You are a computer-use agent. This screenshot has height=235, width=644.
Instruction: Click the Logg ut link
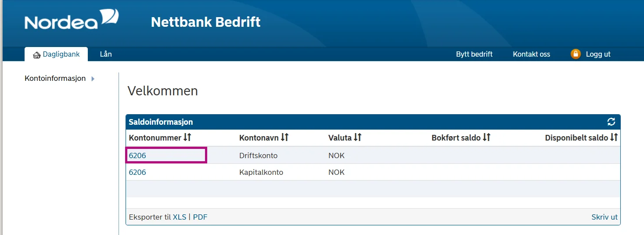pos(598,54)
